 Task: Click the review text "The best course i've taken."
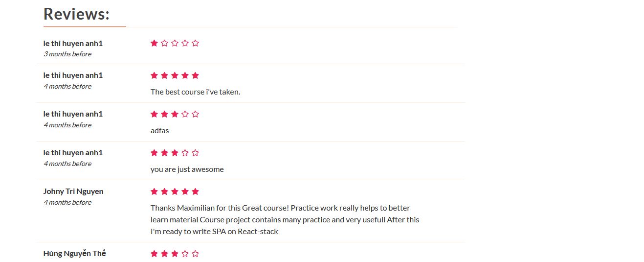click(x=195, y=92)
